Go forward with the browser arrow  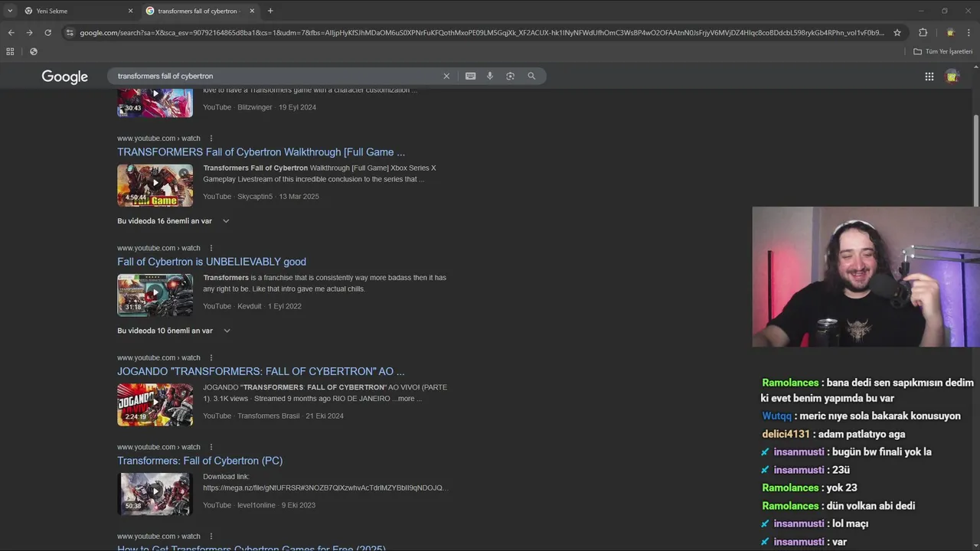click(x=29, y=32)
